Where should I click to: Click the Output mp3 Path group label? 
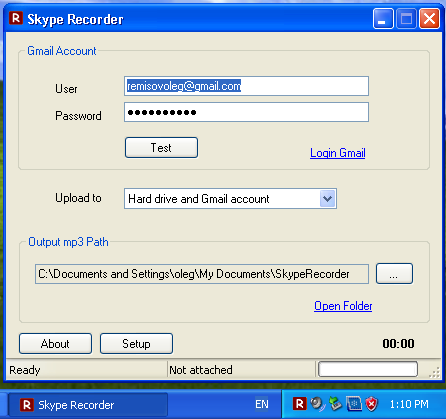[68, 242]
